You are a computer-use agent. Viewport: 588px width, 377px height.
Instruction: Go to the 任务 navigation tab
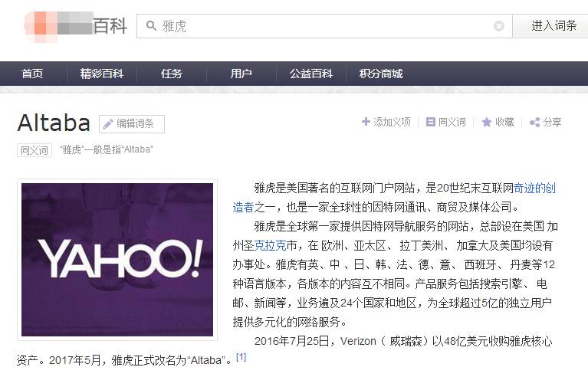(x=172, y=74)
